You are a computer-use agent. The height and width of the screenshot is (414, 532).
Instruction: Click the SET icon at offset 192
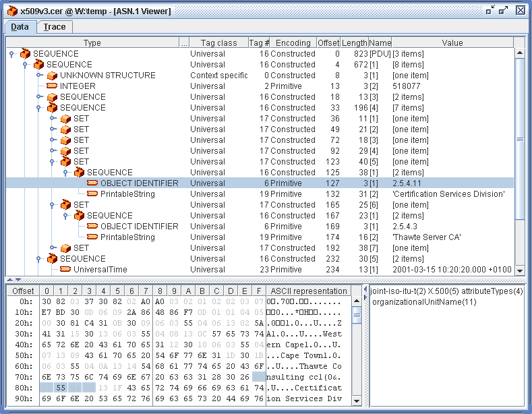[65, 248]
